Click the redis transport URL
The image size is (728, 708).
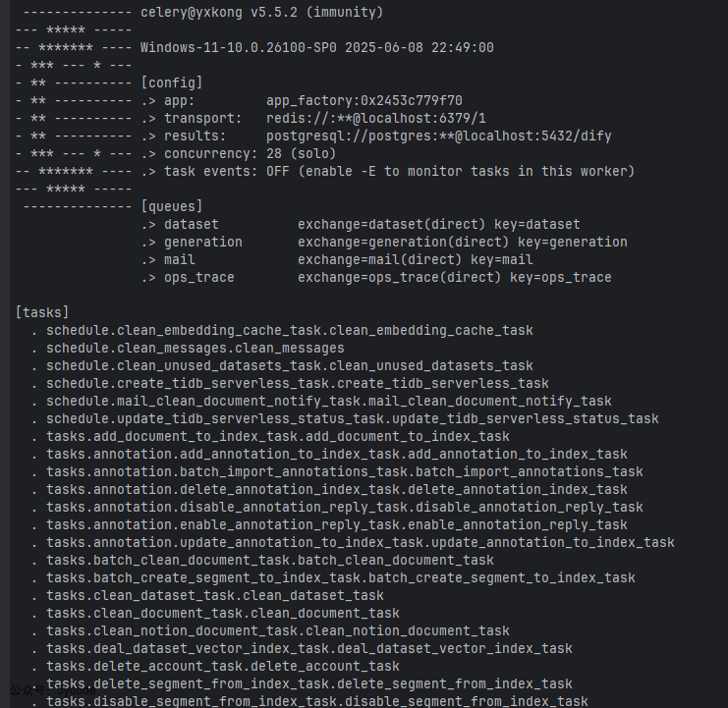[x=376, y=118]
